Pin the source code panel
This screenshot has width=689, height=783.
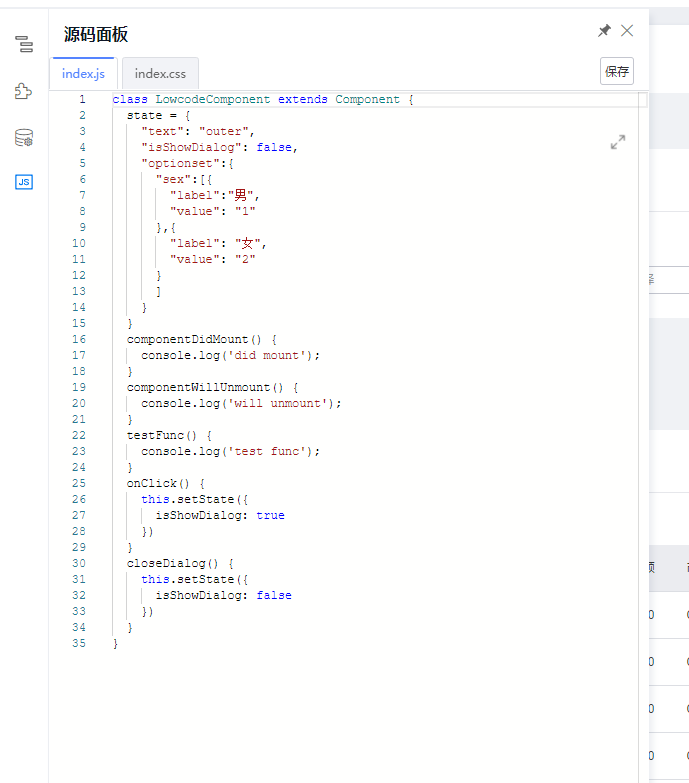(x=604, y=30)
